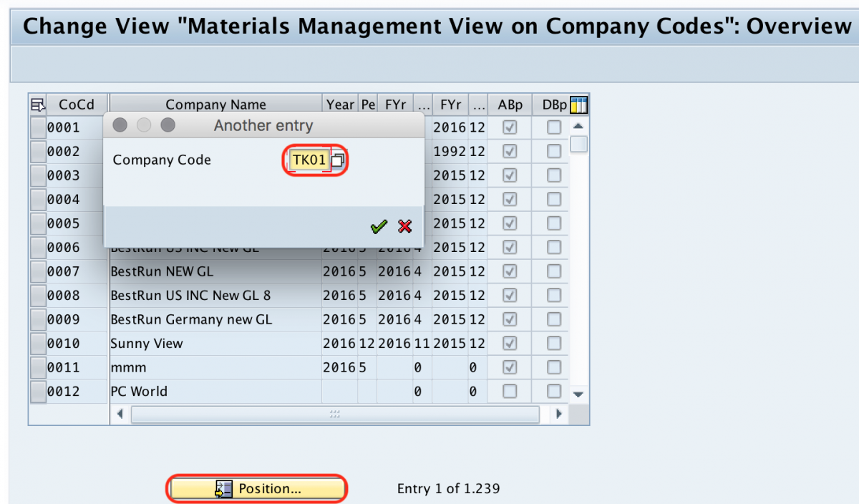Open multiple selection icon beside Company Code field
The height and width of the screenshot is (504, 859).
click(x=339, y=160)
